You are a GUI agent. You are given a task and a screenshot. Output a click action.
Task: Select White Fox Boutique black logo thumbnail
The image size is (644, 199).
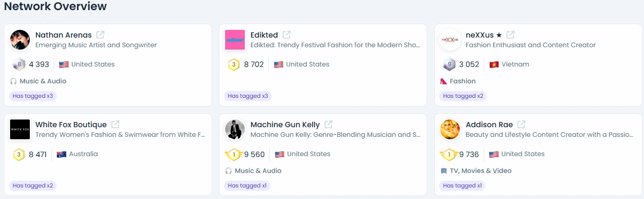[20, 129]
